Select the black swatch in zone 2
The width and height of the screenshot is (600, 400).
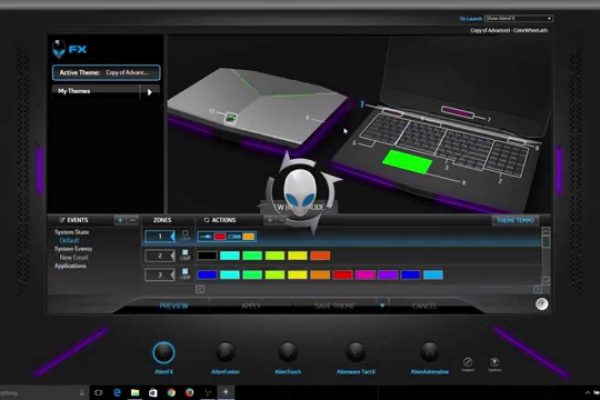point(207,256)
